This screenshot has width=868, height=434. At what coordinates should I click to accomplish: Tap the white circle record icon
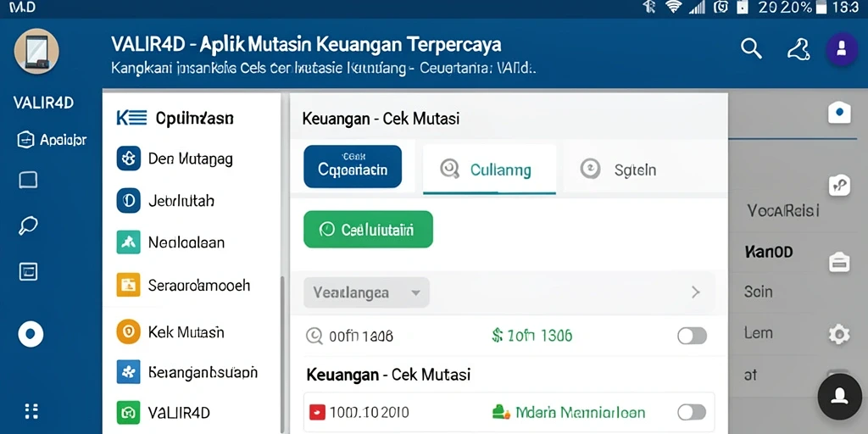click(31, 334)
